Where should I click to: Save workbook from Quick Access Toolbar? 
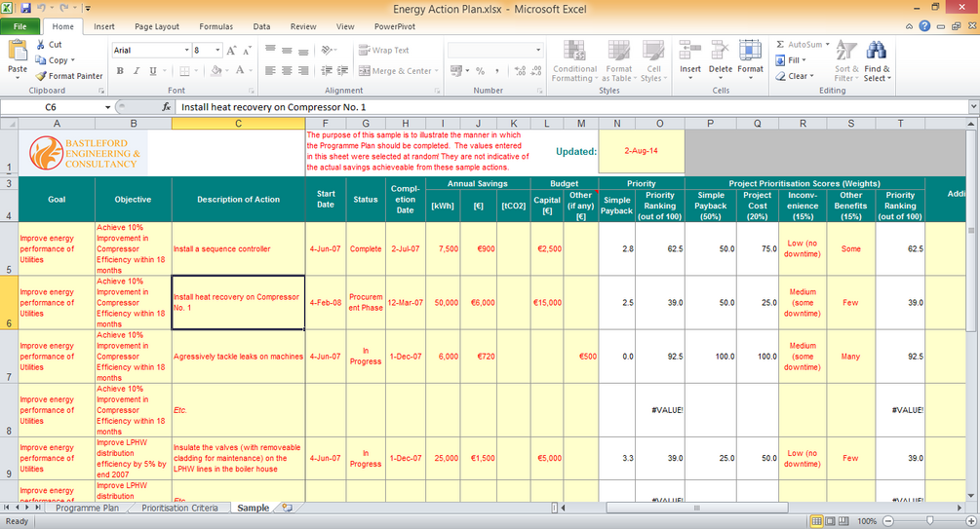click(x=25, y=8)
